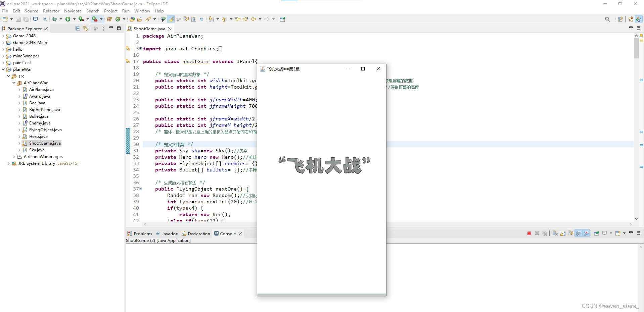The image size is (644, 312).
Task: Toggle Show Console When Standard Error Changes
Action: (x=586, y=233)
